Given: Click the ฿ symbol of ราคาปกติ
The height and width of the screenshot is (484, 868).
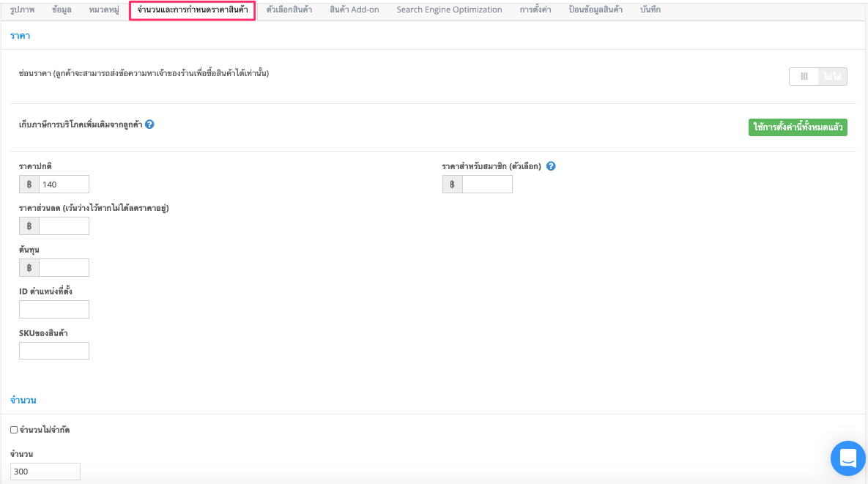Looking at the screenshot, I should coord(29,185).
